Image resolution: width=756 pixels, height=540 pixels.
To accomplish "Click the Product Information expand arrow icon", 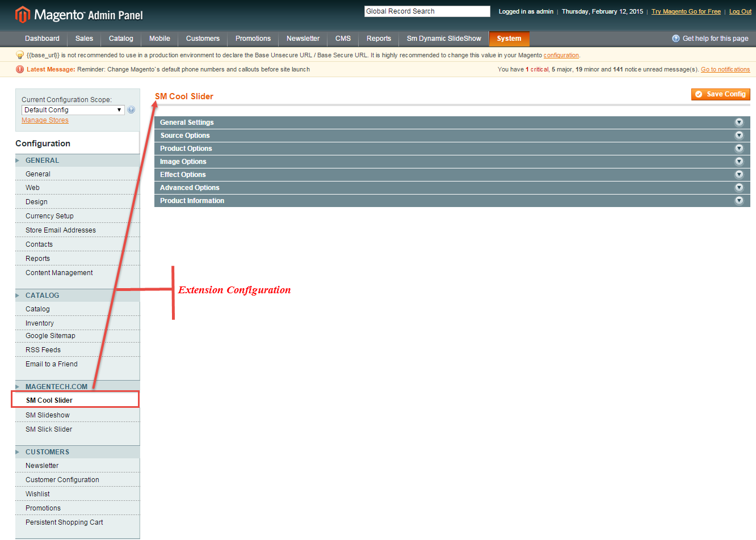I will point(739,200).
